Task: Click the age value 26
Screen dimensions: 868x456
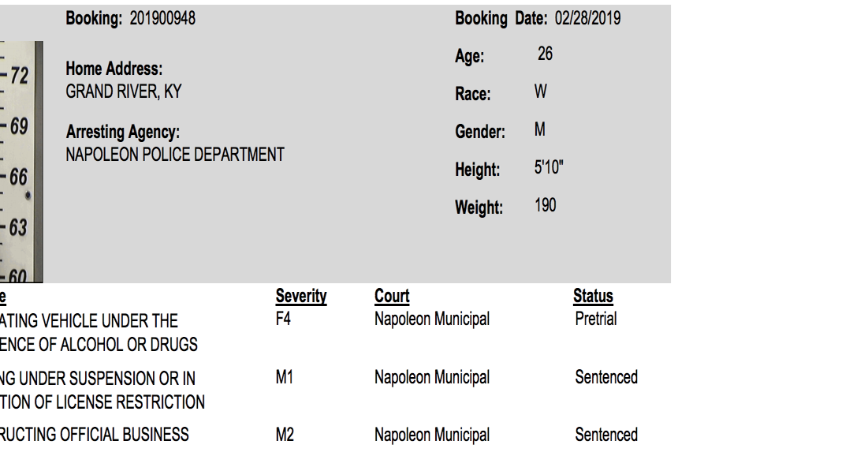Action: [x=545, y=54]
